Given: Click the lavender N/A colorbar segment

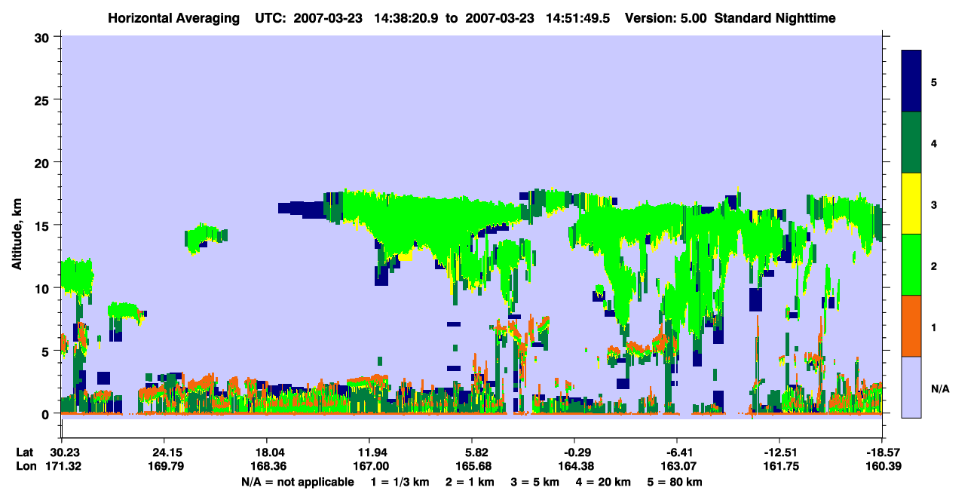Looking at the screenshot, I should (x=911, y=387).
